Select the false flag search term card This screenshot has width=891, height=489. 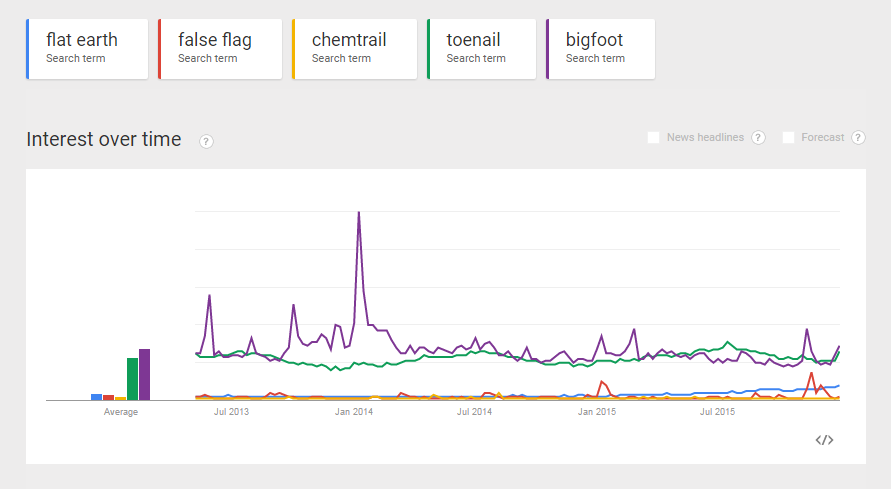(x=219, y=48)
